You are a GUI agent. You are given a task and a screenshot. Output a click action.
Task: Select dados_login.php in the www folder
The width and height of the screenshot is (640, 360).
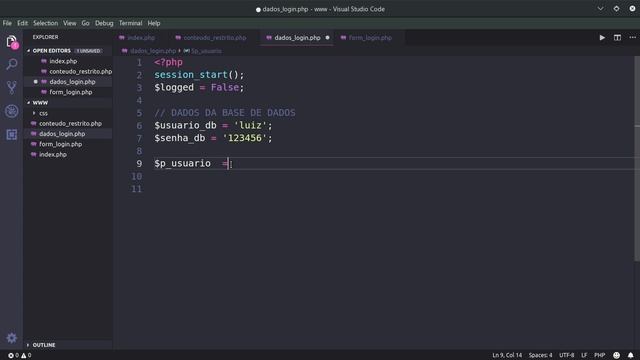point(62,134)
